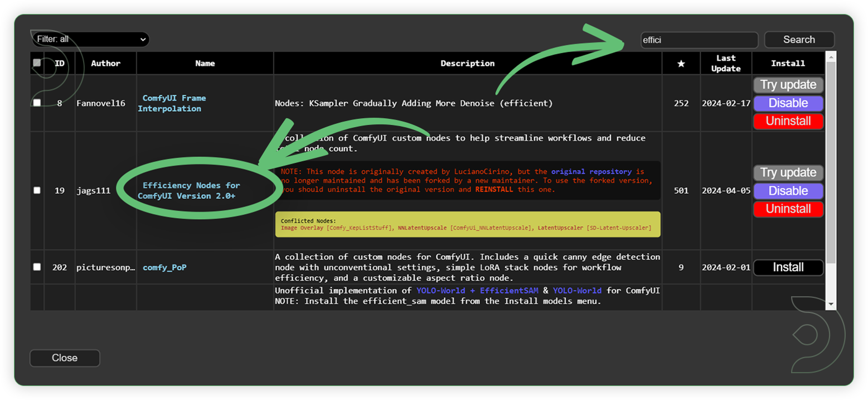Open the ComfyUI Frame Interpolation link
Image resolution: width=868 pixels, height=400 pixels.
[x=175, y=103]
